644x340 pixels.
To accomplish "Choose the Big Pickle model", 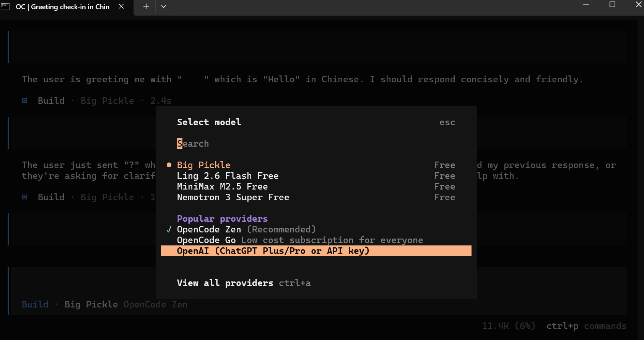I will click(316, 165).
